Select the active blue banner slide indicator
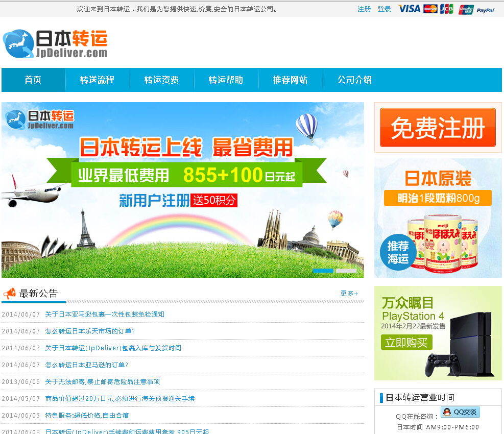The image size is (504, 434). (x=323, y=270)
